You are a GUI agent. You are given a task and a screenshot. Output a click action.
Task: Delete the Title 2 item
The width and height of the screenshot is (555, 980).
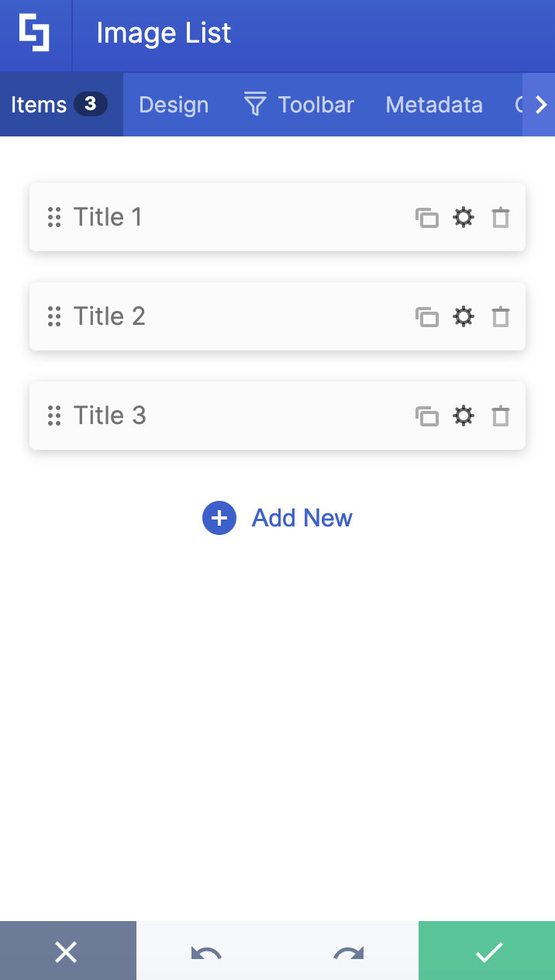pyautogui.click(x=500, y=316)
